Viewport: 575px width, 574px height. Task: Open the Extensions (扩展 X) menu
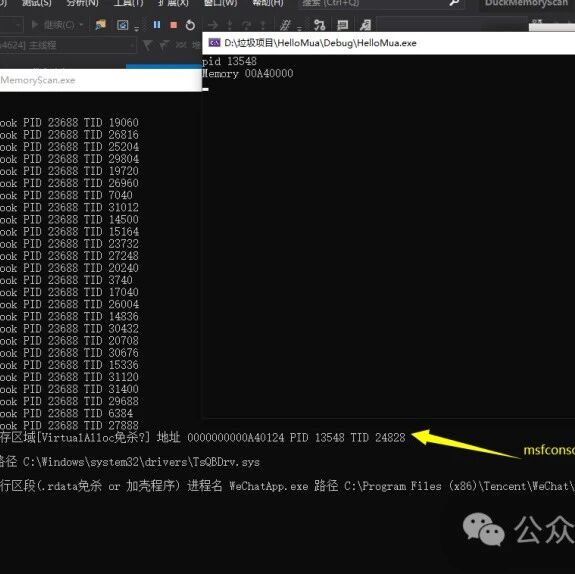tap(173, 3)
